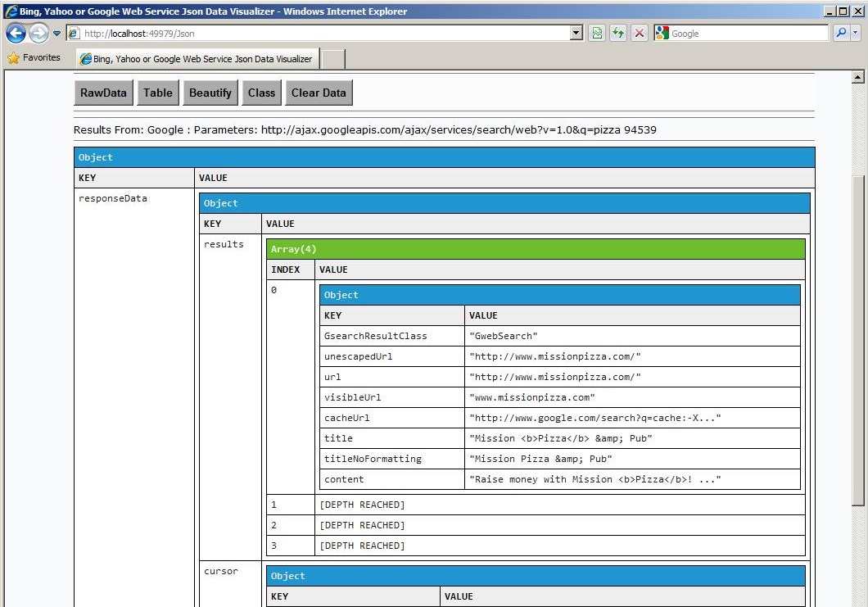Click the Table button
Image resolution: width=868 pixels, height=607 pixels.
[158, 93]
